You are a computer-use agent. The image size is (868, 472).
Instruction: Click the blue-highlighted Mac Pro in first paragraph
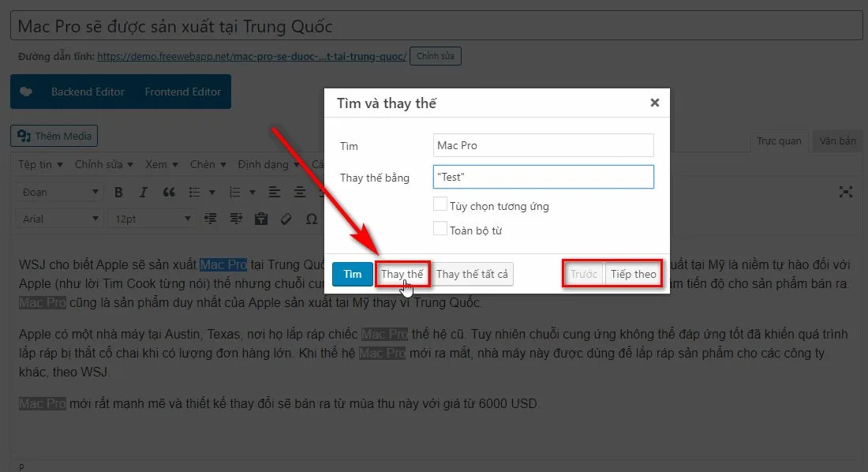point(223,264)
